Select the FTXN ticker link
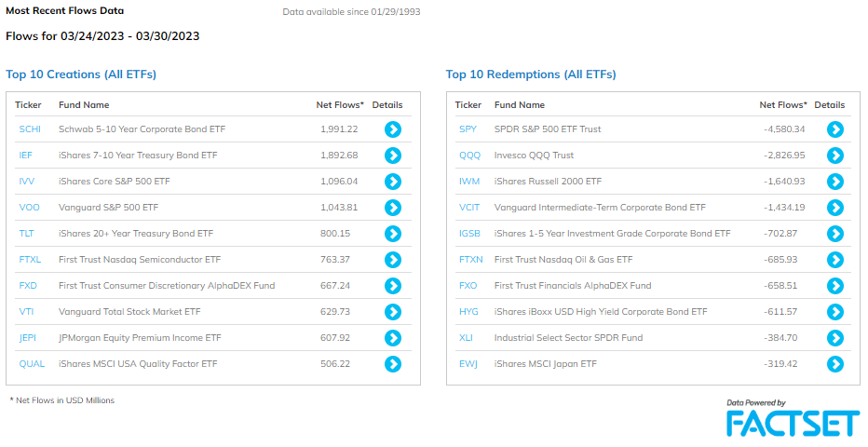868x447 pixels. pos(471,259)
